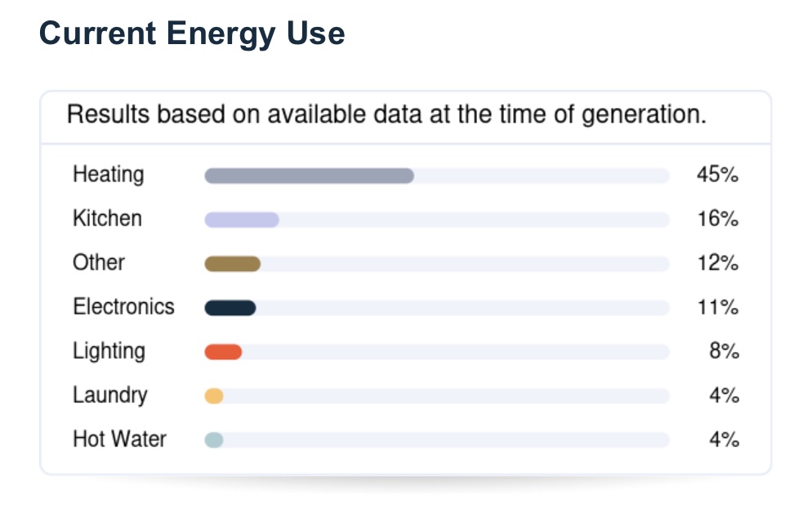The height and width of the screenshot is (513, 812).
Task: Click the brown Other usage bar
Action: point(232,264)
